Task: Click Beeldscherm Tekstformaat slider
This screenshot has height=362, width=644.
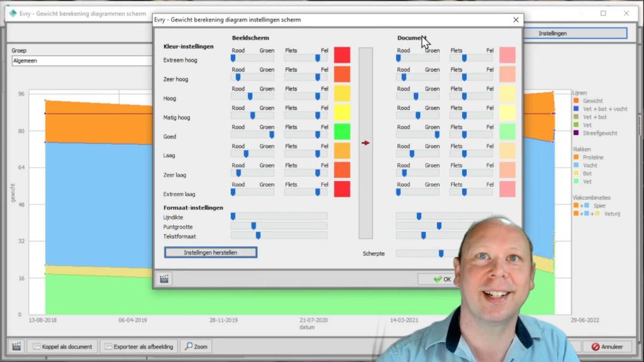Action: (x=279, y=236)
